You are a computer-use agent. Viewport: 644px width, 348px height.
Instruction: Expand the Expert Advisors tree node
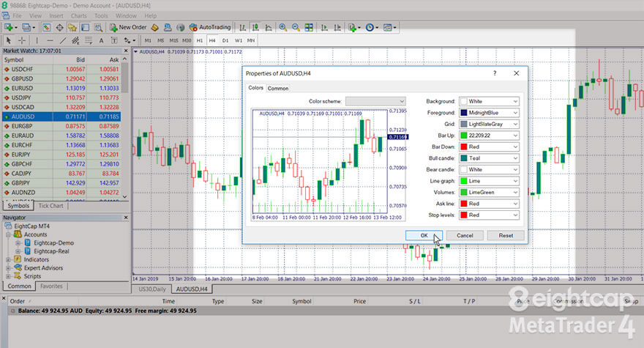click(x=8, y=268)
